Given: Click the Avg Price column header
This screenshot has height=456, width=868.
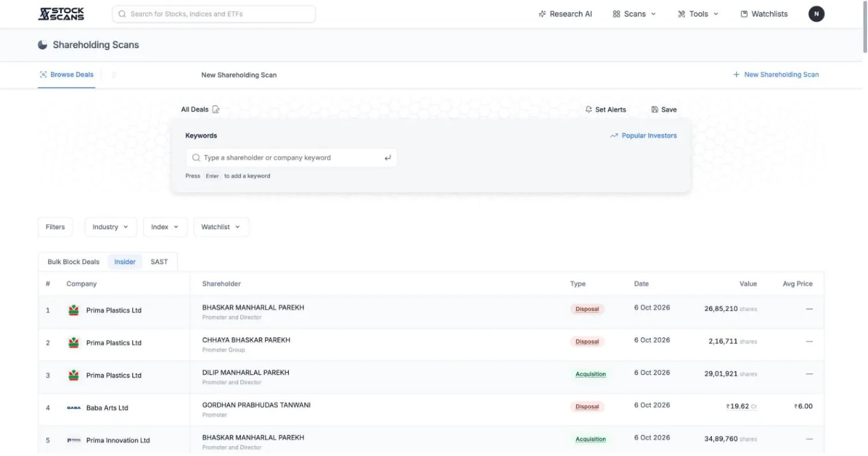Looking at the screenshot, I should click(797, 284).
